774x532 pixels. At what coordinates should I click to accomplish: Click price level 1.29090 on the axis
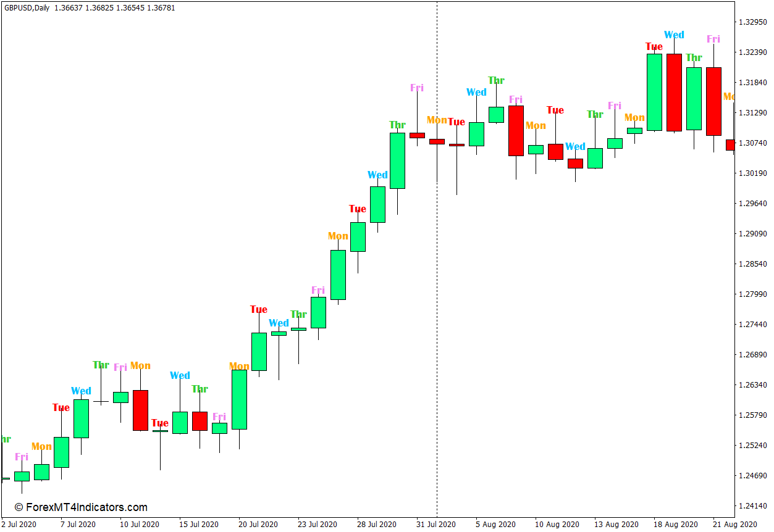point(752,234)
